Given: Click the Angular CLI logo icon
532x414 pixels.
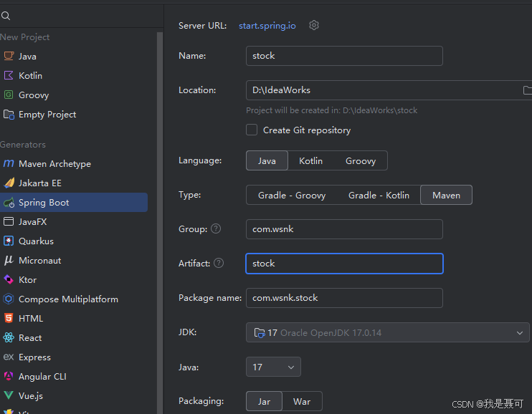Looking at the screenshot, I should coord(9,376).
